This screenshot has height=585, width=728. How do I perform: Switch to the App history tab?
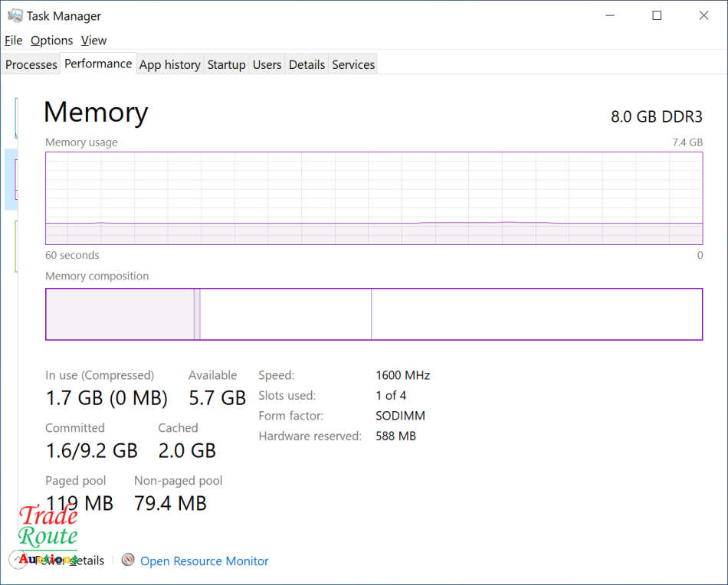169,65
